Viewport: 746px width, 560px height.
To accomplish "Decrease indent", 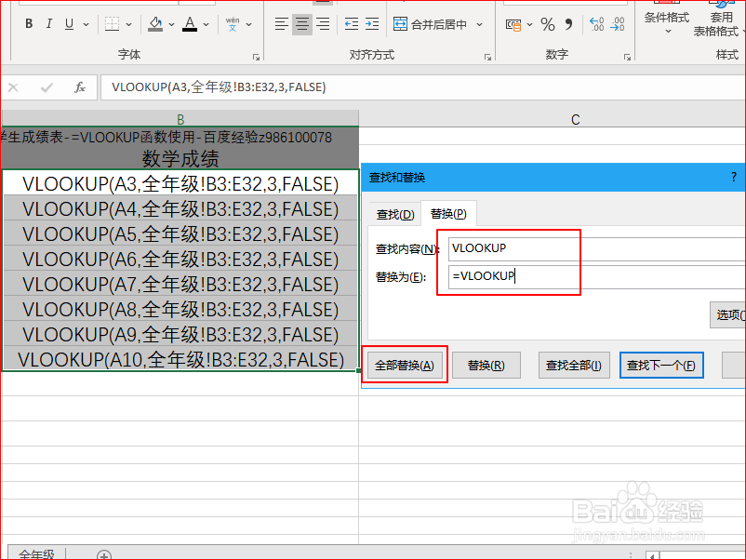I will [x=352, y=24].
